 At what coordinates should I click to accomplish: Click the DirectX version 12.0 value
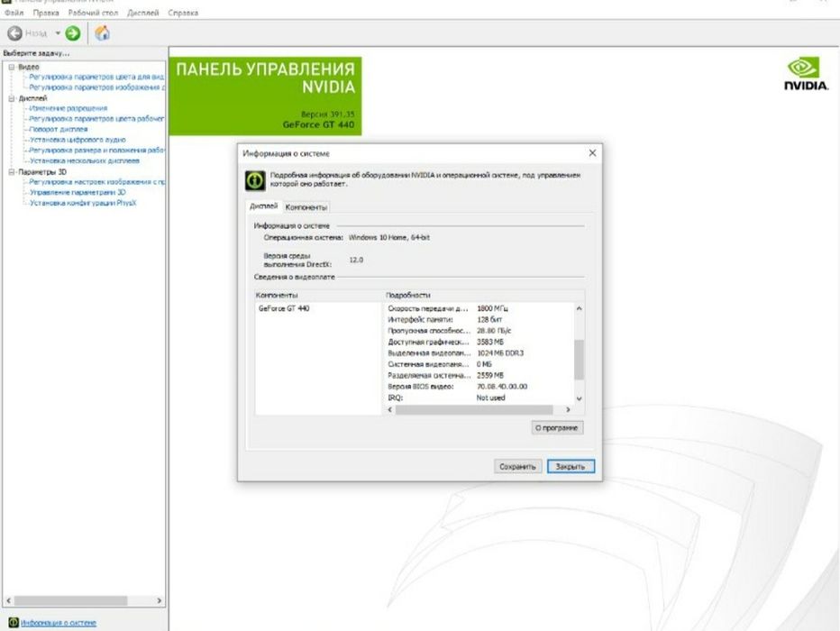click(356, 260)
